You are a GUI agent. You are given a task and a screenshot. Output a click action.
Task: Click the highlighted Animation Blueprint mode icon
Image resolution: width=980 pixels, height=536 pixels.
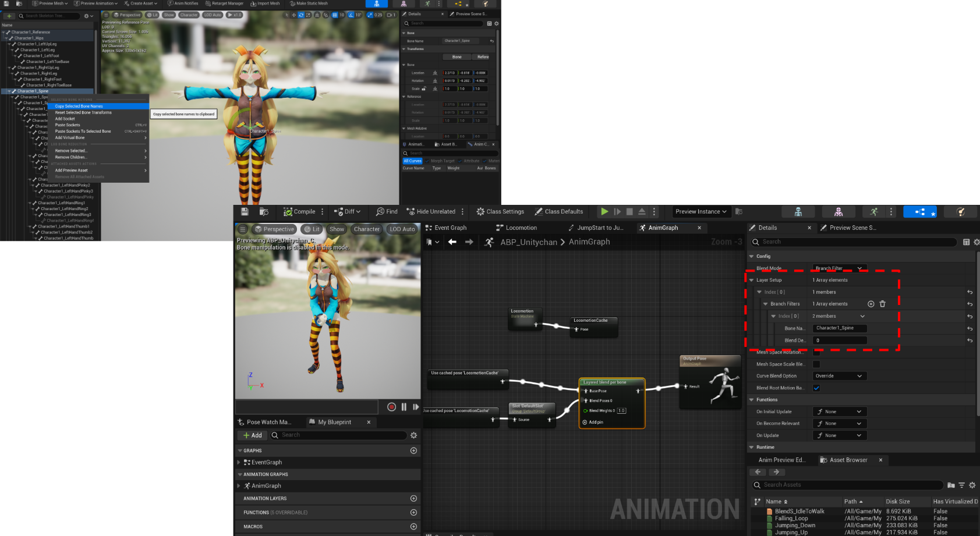click(x=920, y=212)
